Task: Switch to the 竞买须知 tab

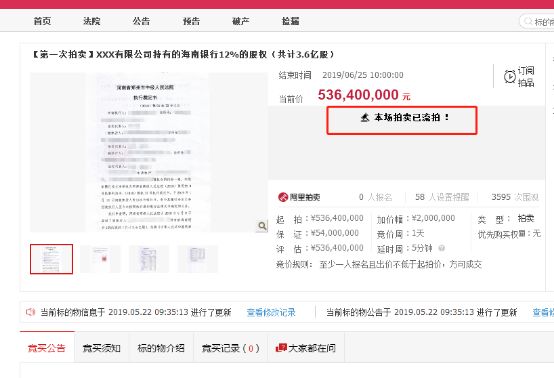Action: [x=102, y=348]
